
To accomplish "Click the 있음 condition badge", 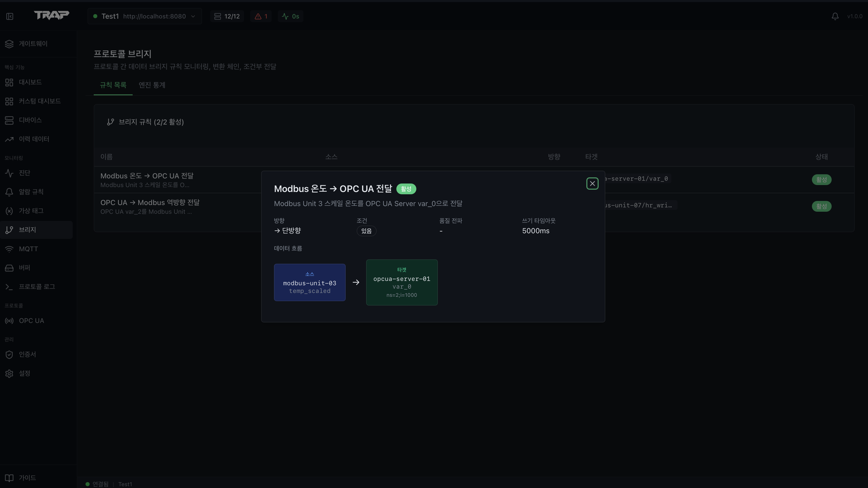I will click(x=366, y=231).
